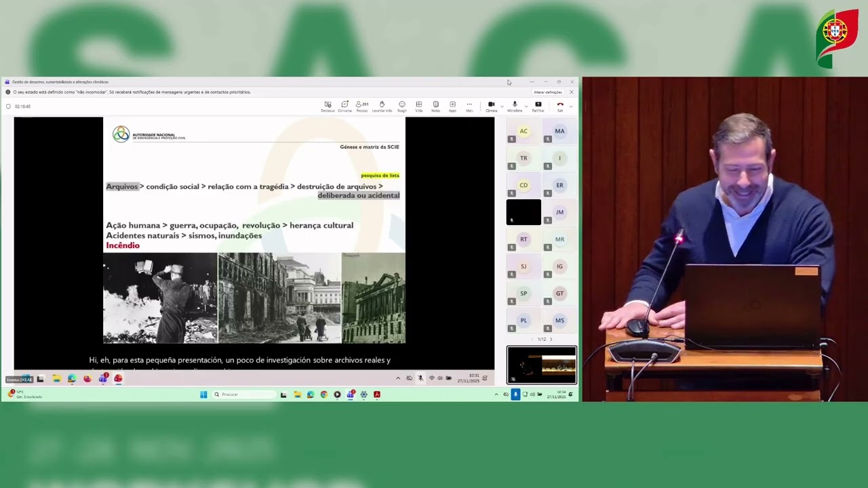Viewport: 868px width, 488px height.
Task: Select the RT participant tile
Action: [x=524, y=239]
